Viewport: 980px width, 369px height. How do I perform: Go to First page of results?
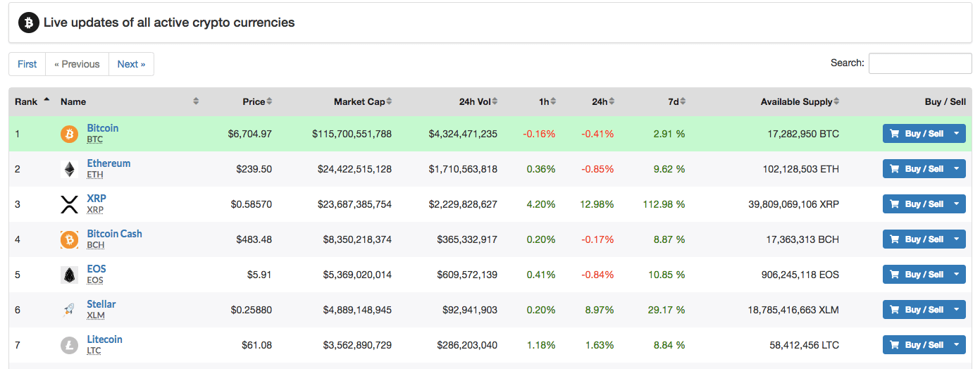27,64
